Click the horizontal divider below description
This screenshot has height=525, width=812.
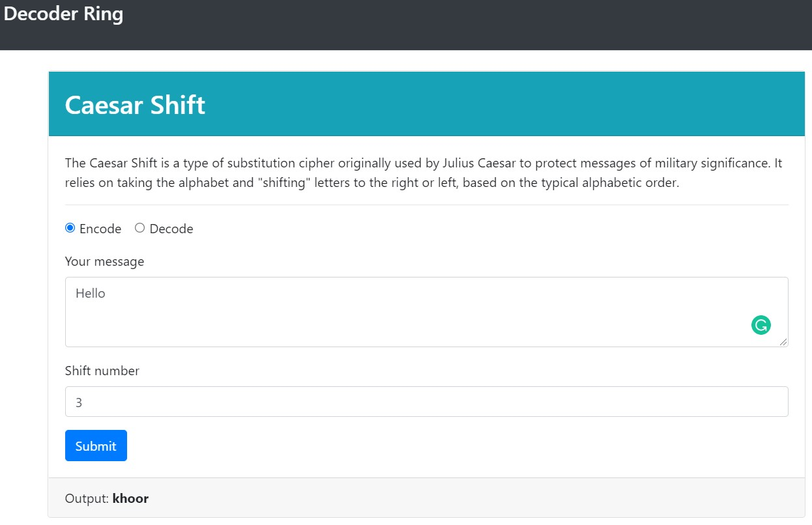tap(427, 205)
